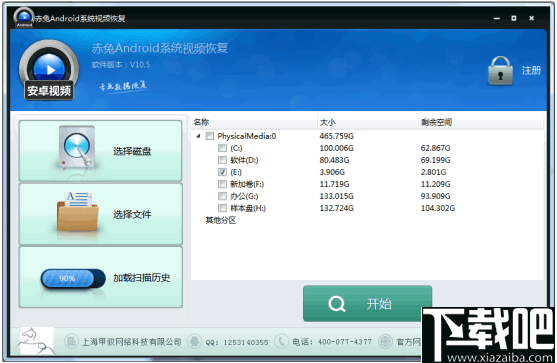557x363 pixels.
Task: Enable the (C:) drive checkbox
Action: tap(222, 148)
